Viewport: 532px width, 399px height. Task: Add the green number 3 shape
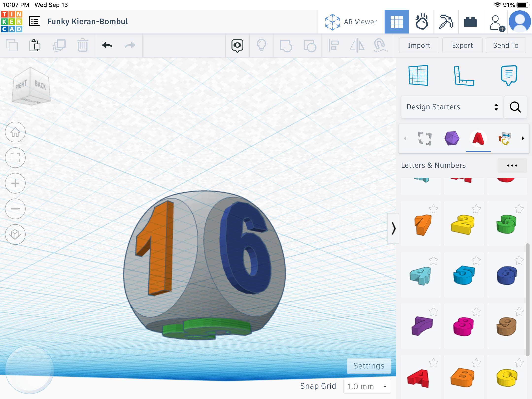coord(506,224)
